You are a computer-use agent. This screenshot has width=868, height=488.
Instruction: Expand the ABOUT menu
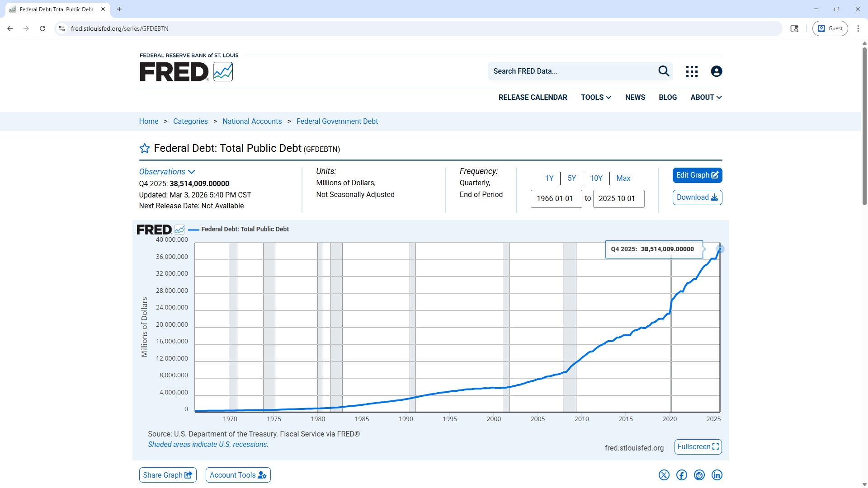coord(706,97)
